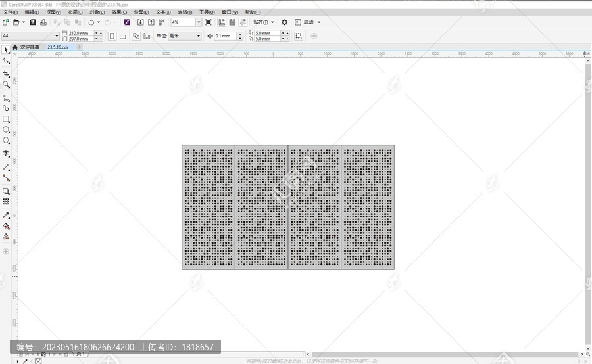
Task: Undo the last action
Action: (x=91, y=22)
